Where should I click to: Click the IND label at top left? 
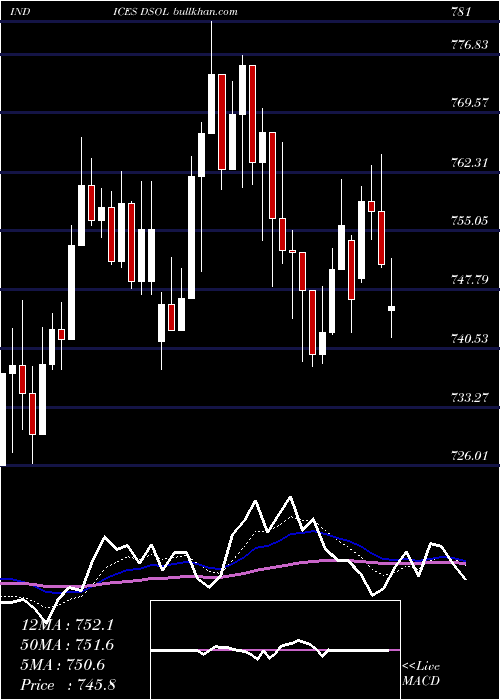[20, 12]
